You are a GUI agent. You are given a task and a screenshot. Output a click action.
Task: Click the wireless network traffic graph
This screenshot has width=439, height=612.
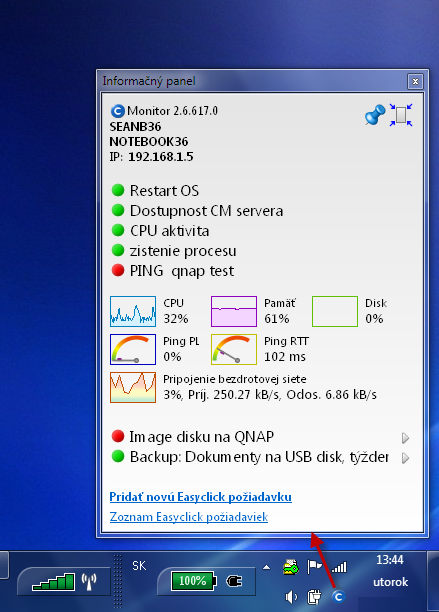(133, 387)
